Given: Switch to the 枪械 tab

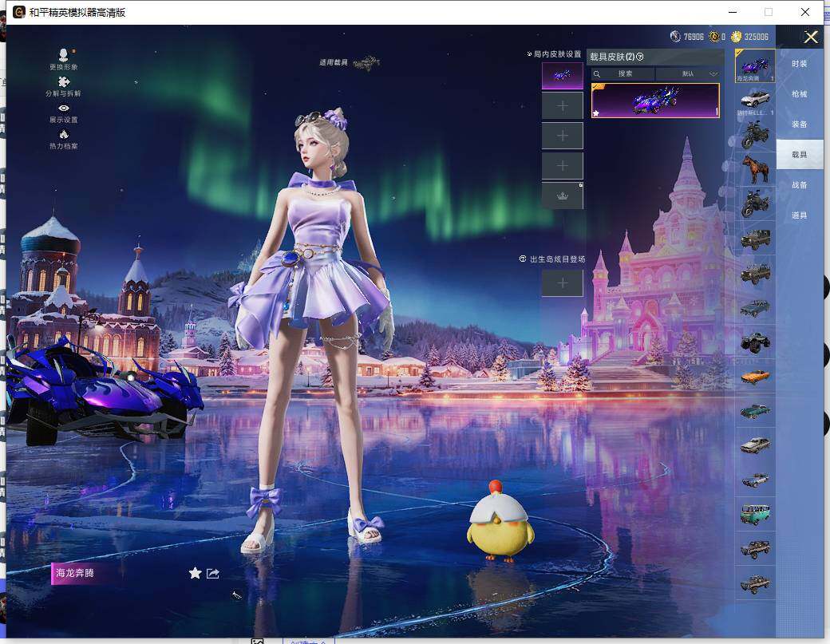Looking at the screenshot, I should [799, 94].
